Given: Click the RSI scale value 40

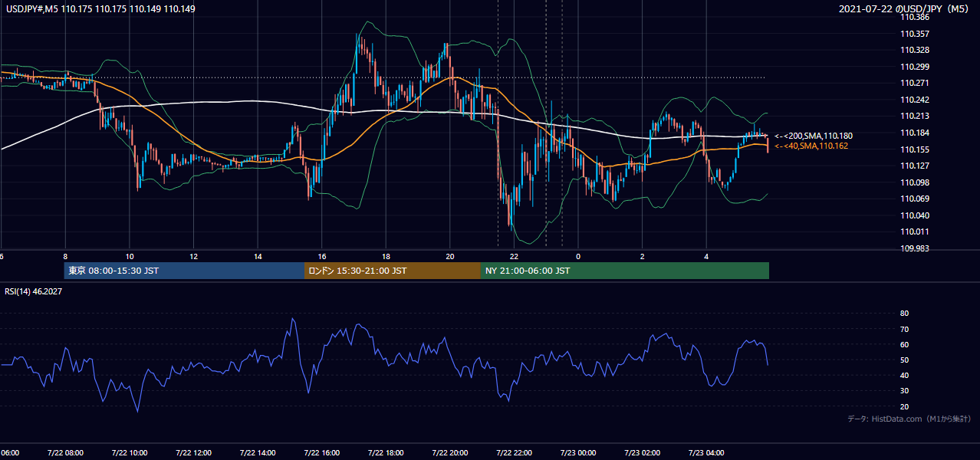Looking at the screenshot, I should [904, 375].
